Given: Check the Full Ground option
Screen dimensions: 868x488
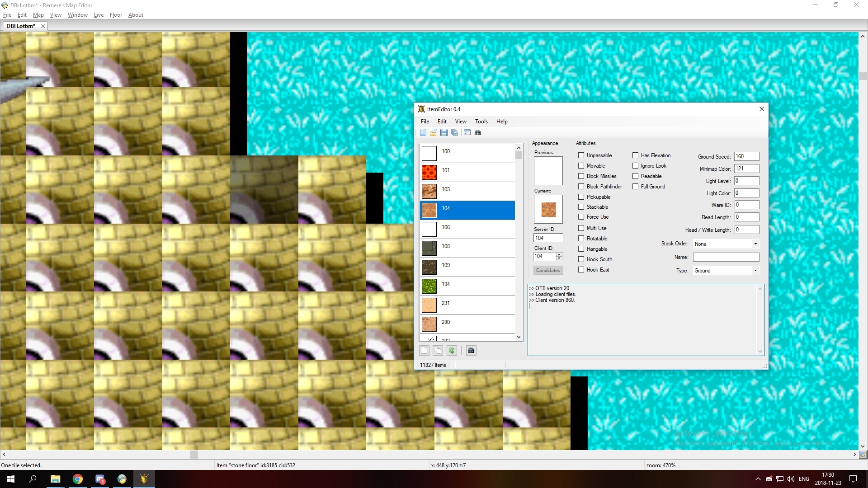Looking at the screenshot, I should pos(636,187).
